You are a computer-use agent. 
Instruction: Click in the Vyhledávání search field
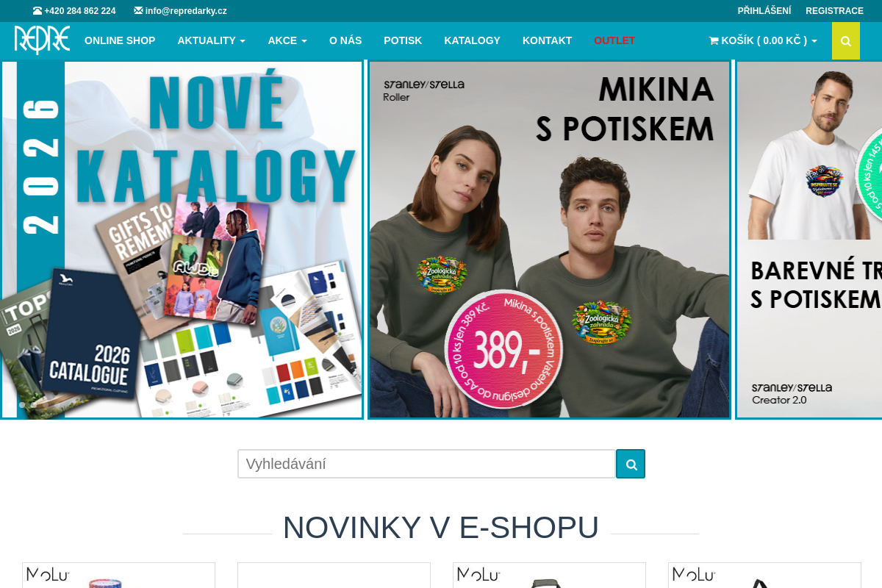click(x=426, y=464)
